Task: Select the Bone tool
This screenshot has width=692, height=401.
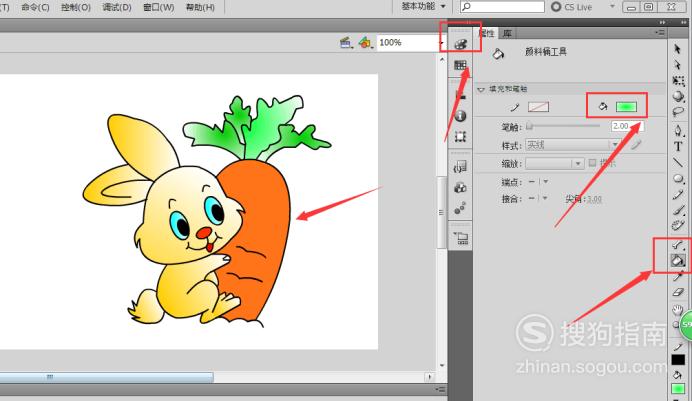Action: coord(678,245)
